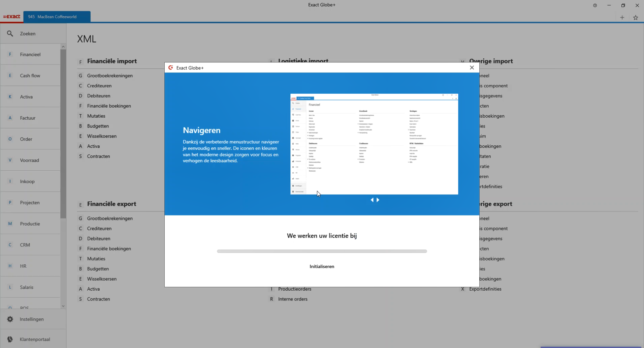Click the Financiële export section heading

click(111, 204)
